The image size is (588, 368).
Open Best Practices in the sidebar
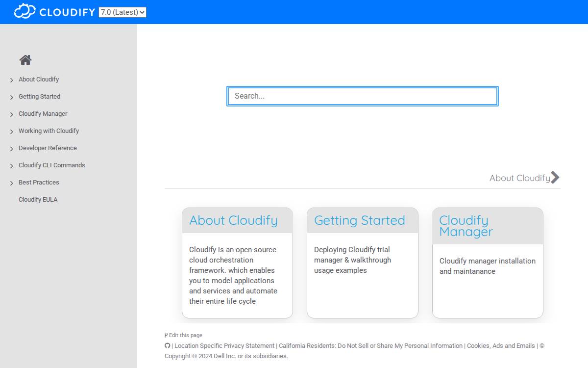click(x=39, y=183)
